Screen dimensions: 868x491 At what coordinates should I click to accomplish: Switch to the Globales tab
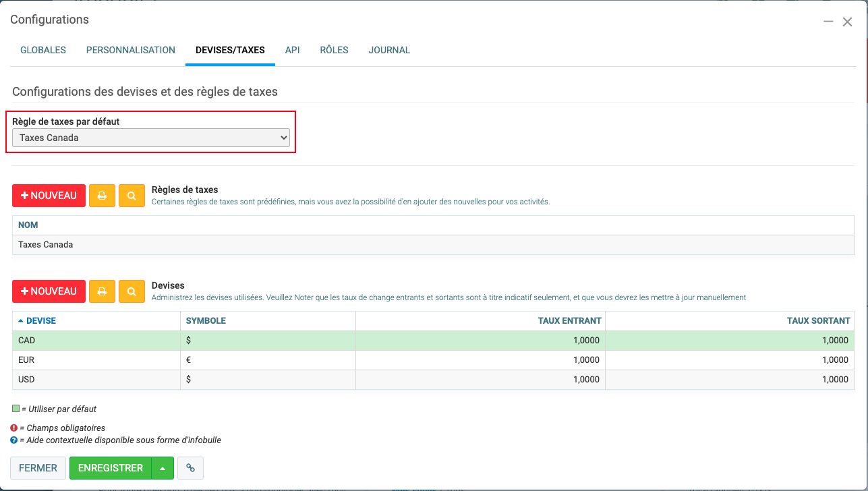tap(43, 50)
